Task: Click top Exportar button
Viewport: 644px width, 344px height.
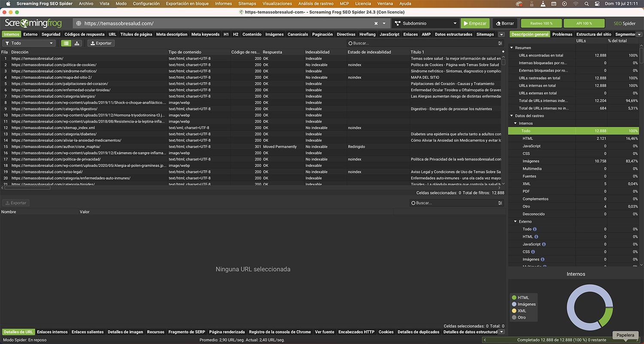Action: [101, 43]
